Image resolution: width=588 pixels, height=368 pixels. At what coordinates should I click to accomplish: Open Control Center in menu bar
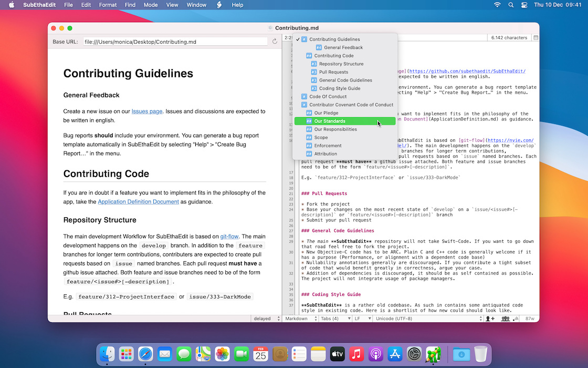click(x=523, y=5)
